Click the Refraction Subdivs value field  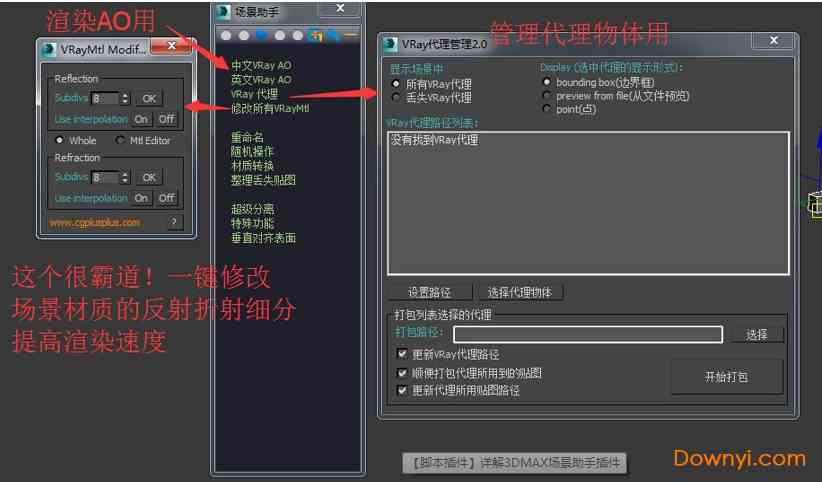[106, 177]
